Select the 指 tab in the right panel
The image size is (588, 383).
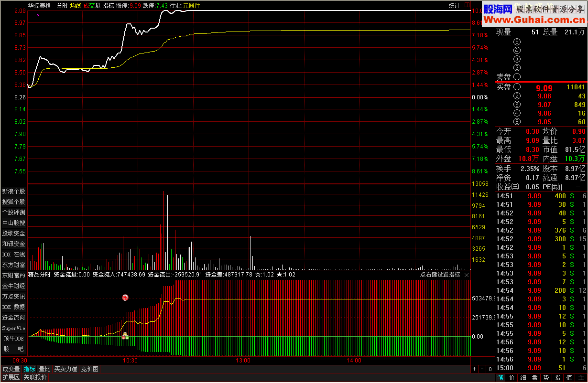coord(558,377)
